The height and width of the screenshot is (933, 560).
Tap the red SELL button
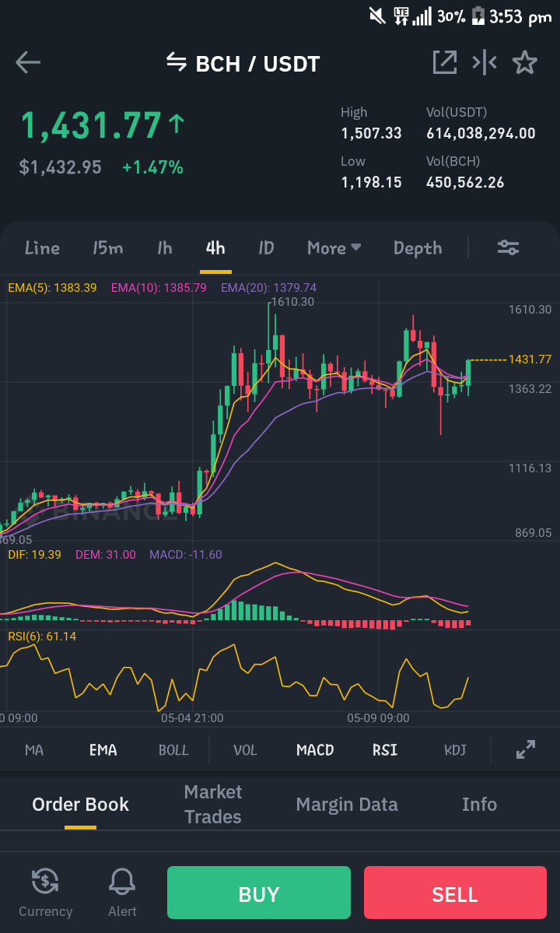(455, 893)
